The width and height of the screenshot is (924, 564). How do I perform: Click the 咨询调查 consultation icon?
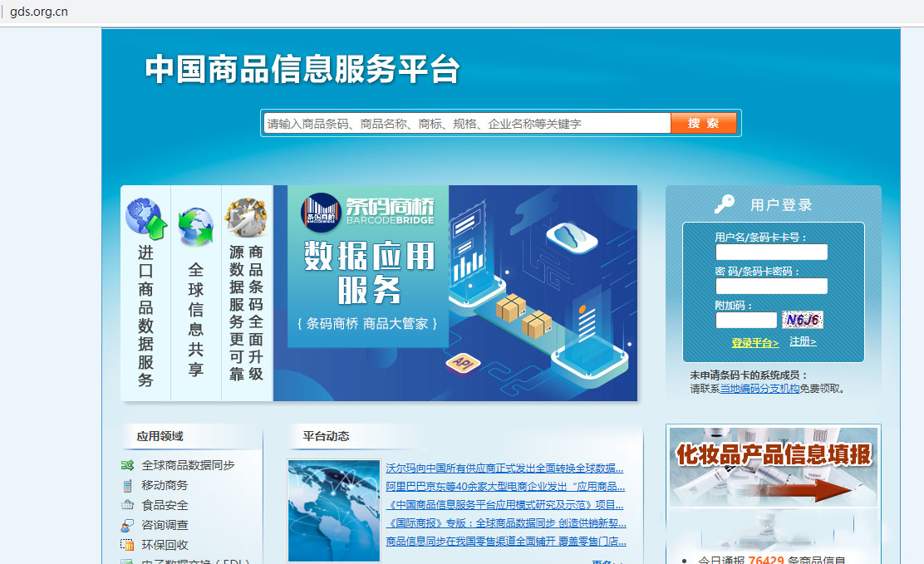tap(127, 525)
